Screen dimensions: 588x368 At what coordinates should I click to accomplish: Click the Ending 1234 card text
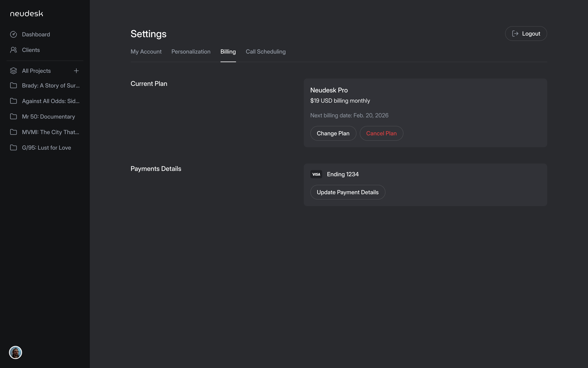(x=343, y=174)
